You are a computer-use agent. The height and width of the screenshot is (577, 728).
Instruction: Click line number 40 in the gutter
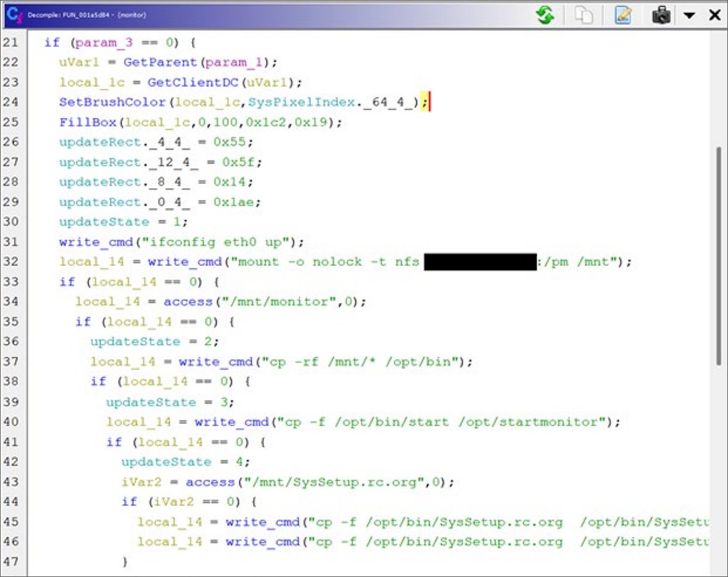pyautogui.click(x=11, y=422)
